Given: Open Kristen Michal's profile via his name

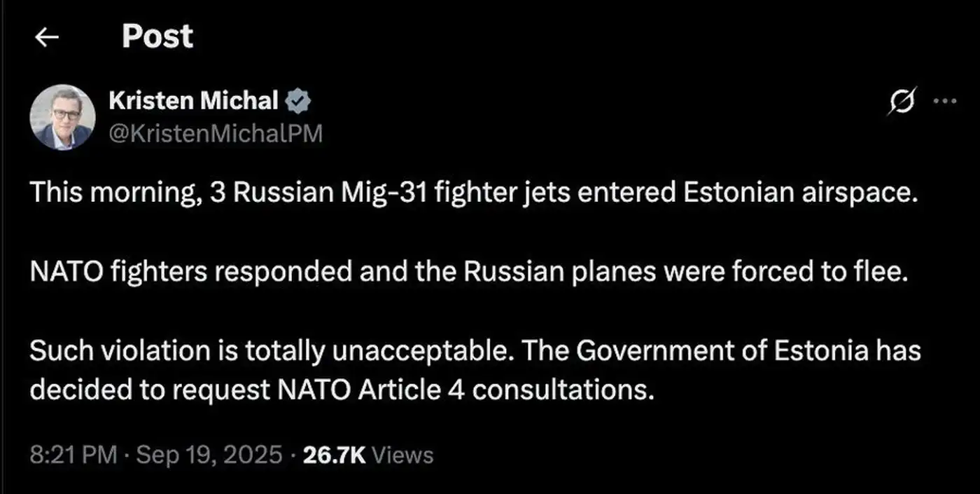Looking at the screenshot, I should click(x=194, y=100).
